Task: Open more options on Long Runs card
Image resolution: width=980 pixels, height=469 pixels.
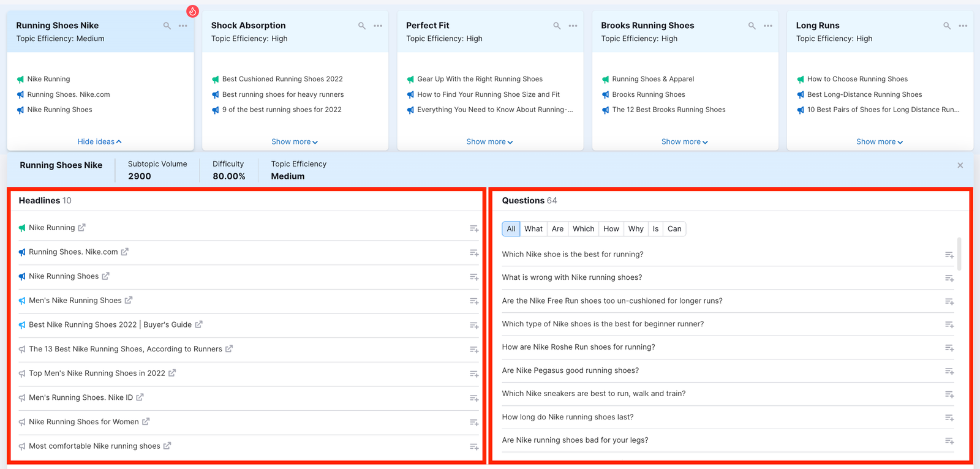Action: (x=963, y=26)
